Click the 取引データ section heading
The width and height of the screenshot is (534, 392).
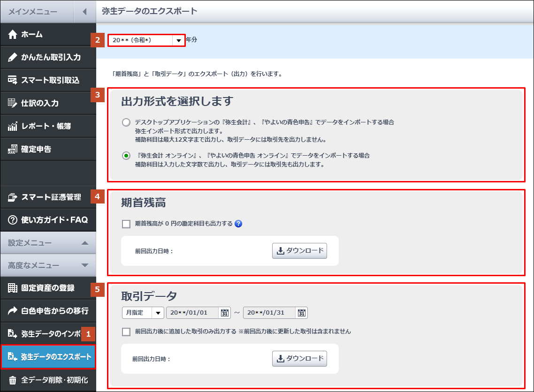[x=149, y=296]
